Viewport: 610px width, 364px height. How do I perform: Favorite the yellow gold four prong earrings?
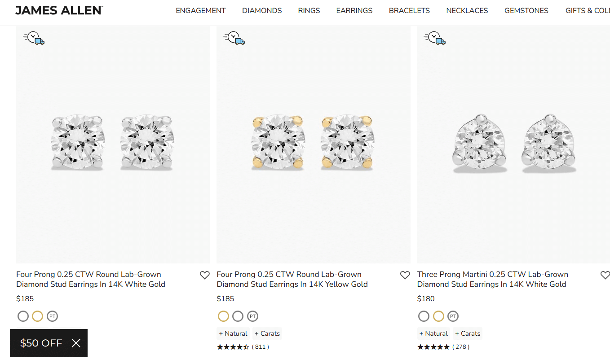[405, 275]
